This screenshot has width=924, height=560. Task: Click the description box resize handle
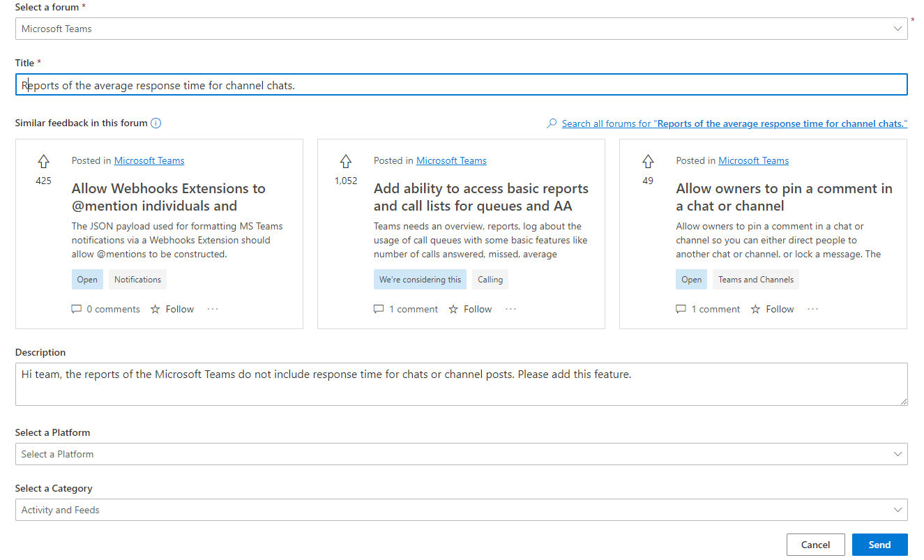pyautogui.click(x=903, y=401)
